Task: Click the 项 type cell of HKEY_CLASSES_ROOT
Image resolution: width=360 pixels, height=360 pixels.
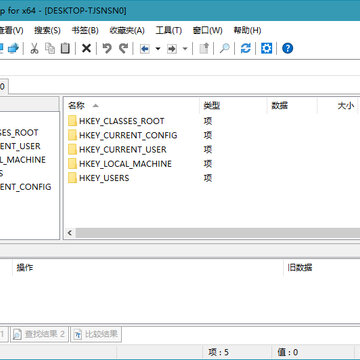Action: tap(208, 121)
